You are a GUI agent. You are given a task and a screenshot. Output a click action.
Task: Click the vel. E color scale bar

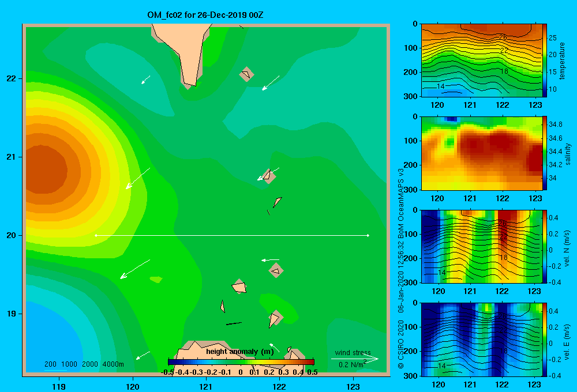545,340
